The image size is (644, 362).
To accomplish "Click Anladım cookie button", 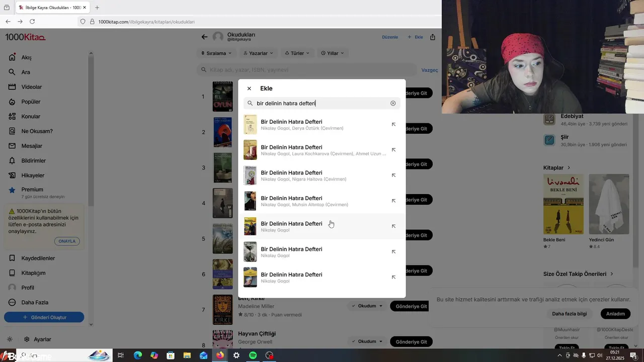I will 615,314.
